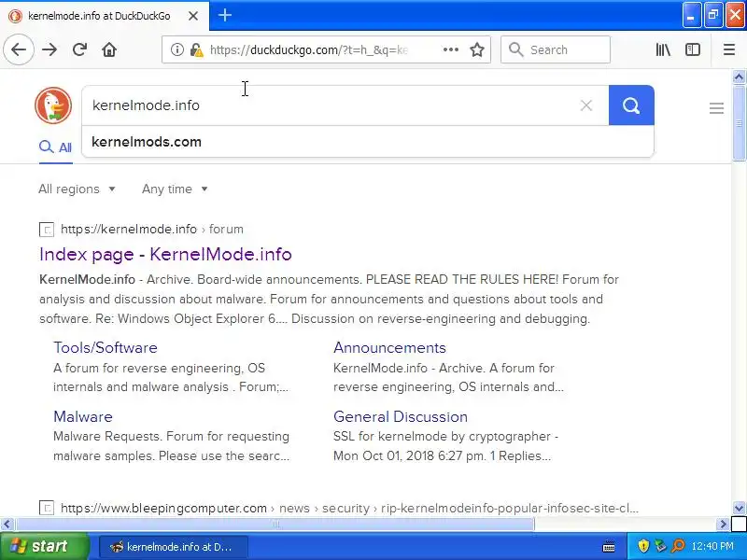Submit search with blue magnifier button

click(631, 105)
